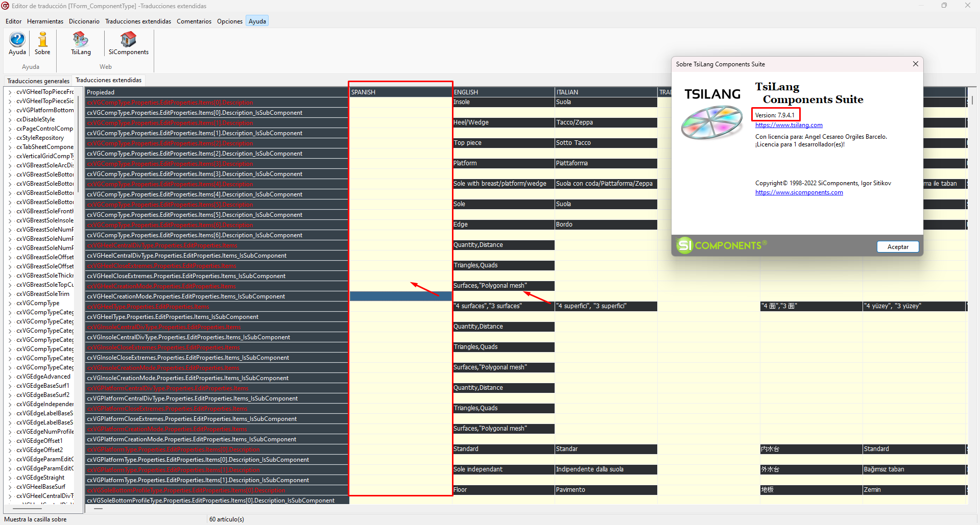Select Italian cell 'Standar'

(x=606, y=449)
